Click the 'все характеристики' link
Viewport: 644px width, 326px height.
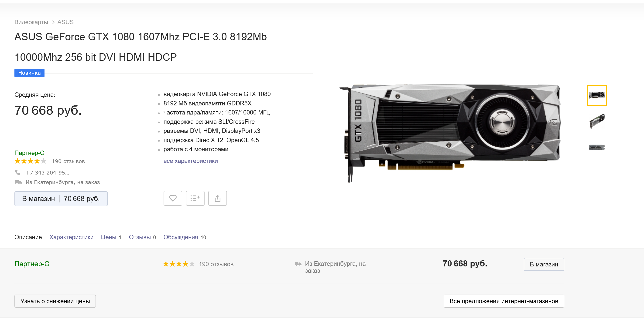(x=191, y=161)
